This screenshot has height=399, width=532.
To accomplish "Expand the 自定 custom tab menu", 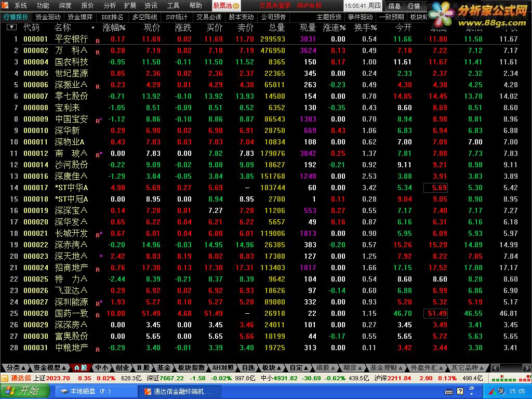I will (299, 368).
